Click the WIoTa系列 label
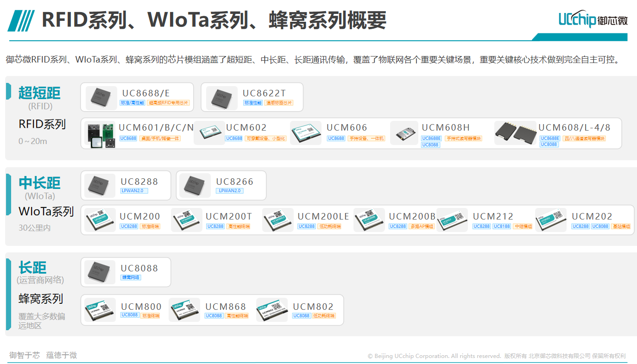 tap(46, 212)
